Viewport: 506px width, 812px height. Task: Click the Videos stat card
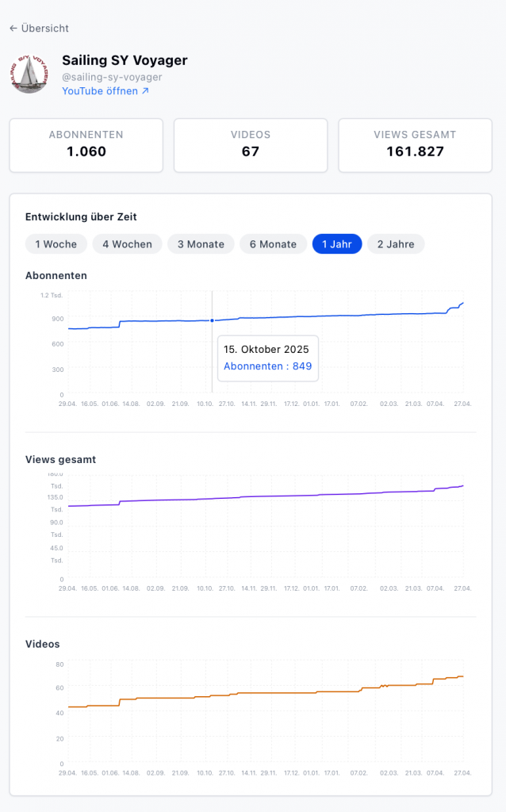[251, 145]
